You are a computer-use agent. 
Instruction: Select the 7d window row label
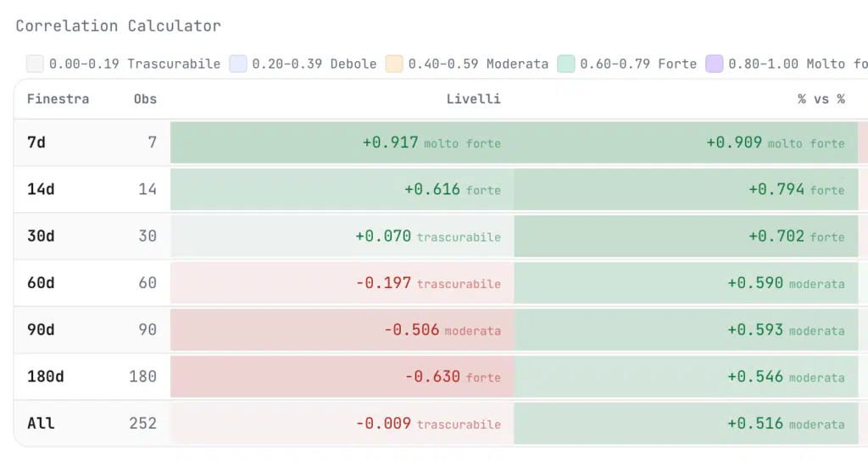[x=36, y=142]
